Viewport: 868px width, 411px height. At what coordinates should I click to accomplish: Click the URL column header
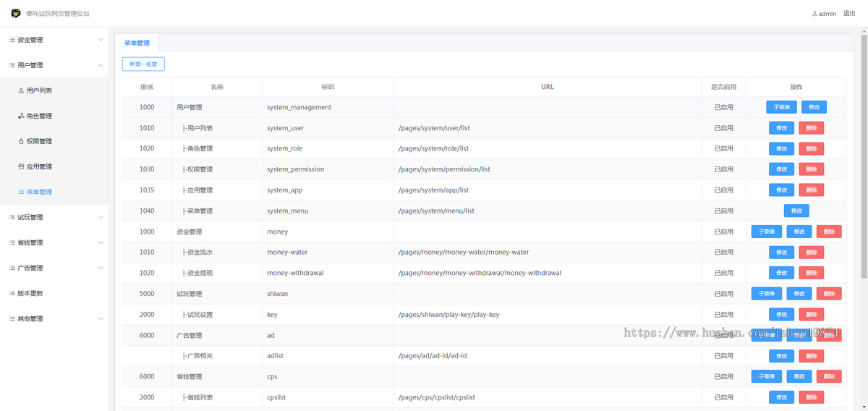pos(548,87)
